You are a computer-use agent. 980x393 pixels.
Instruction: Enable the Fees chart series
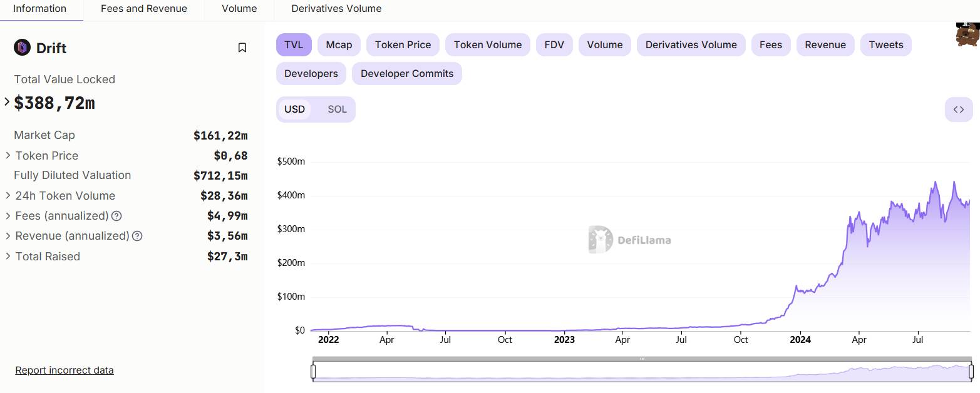[771, 45]
